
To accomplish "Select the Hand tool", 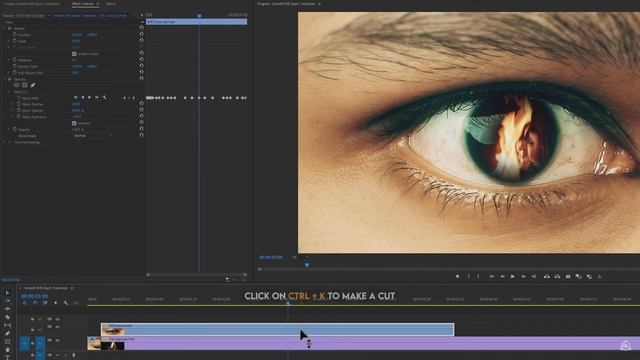I will coord(7,350).
